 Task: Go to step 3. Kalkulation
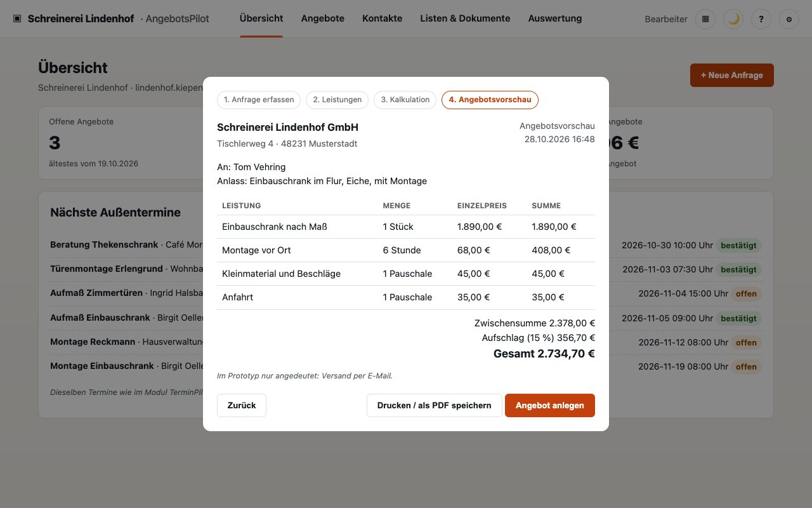(405, 100)
